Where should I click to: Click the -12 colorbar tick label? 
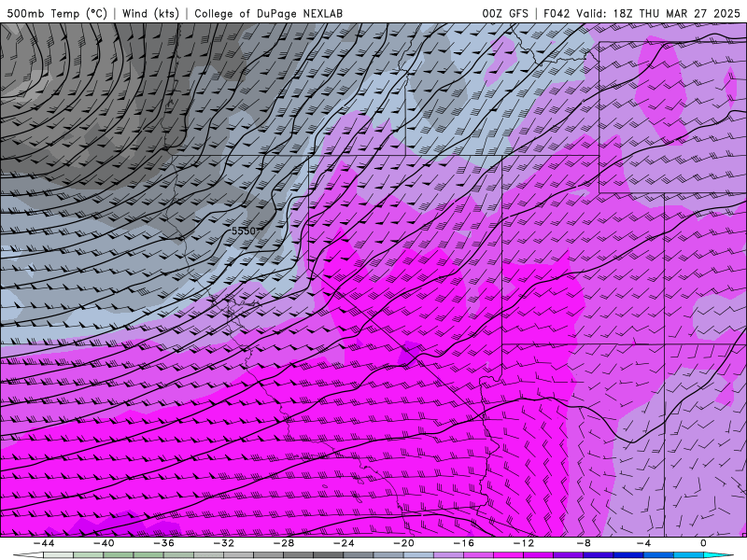tap(524, 543)
